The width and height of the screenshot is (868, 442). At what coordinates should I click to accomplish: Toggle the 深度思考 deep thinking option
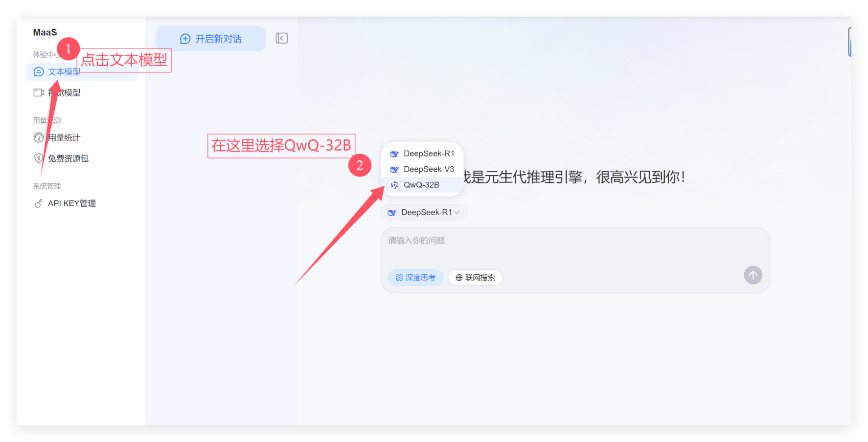click(415, 278)
